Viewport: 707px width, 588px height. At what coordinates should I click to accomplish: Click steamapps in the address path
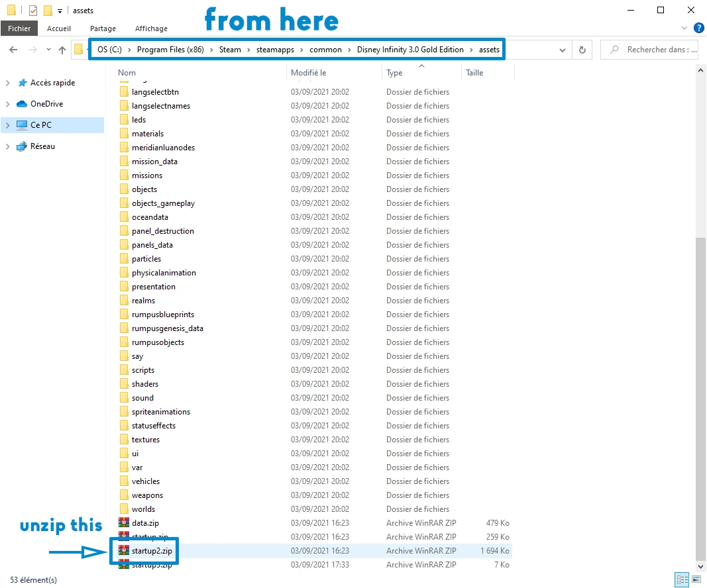[275, 50]
